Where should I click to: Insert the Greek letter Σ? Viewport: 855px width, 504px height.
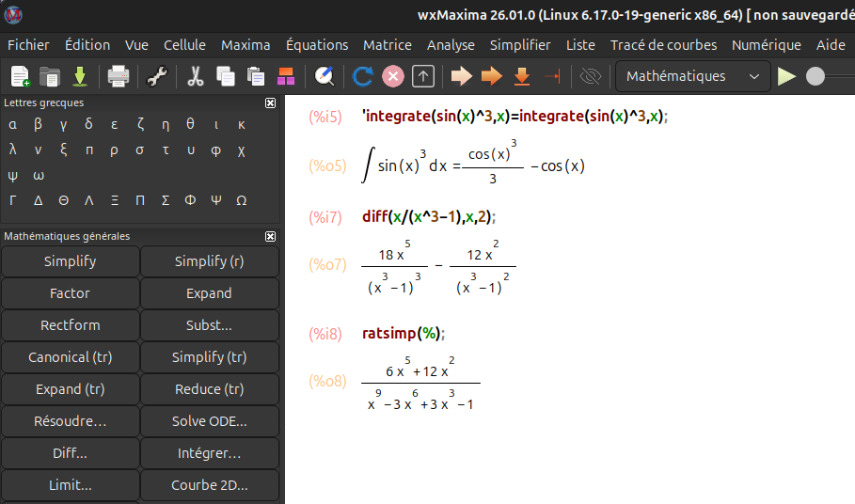tap(165, 199)
